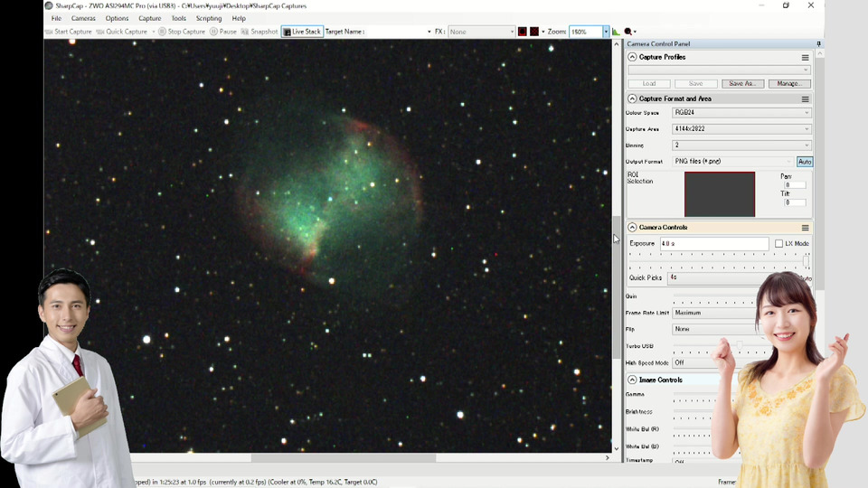Viewport: 868px width, 488px height.
Task: Toggle Auto output format button
Action: click(805, 162)
